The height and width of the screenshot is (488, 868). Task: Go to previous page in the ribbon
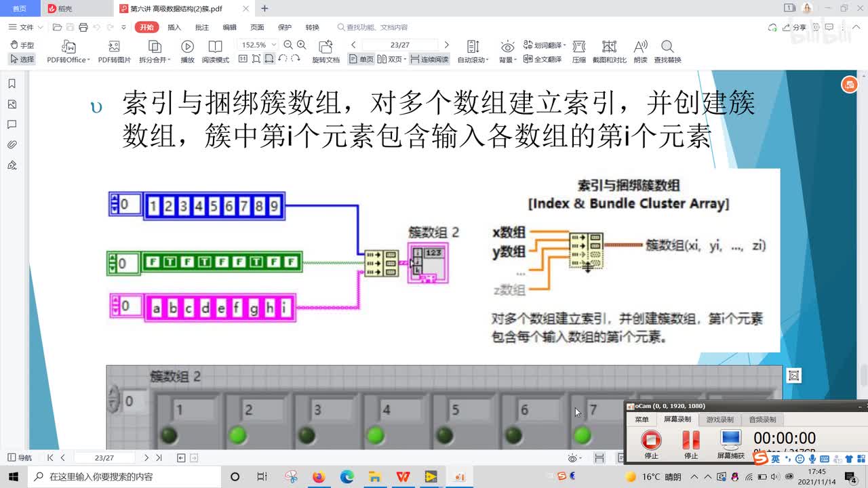click(x=353, y=45)
